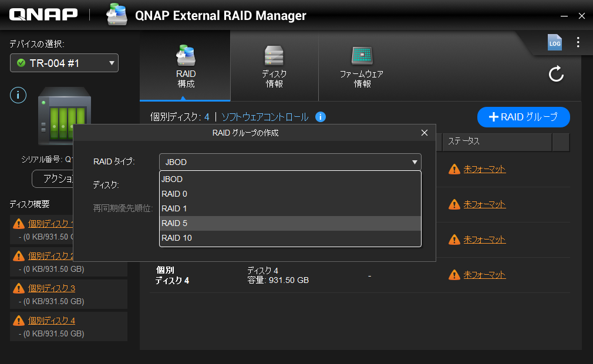This screenshot has height=364, width=593.
Task: Collapse the RAID タイプ dropdown arrow
Action: 415,162
